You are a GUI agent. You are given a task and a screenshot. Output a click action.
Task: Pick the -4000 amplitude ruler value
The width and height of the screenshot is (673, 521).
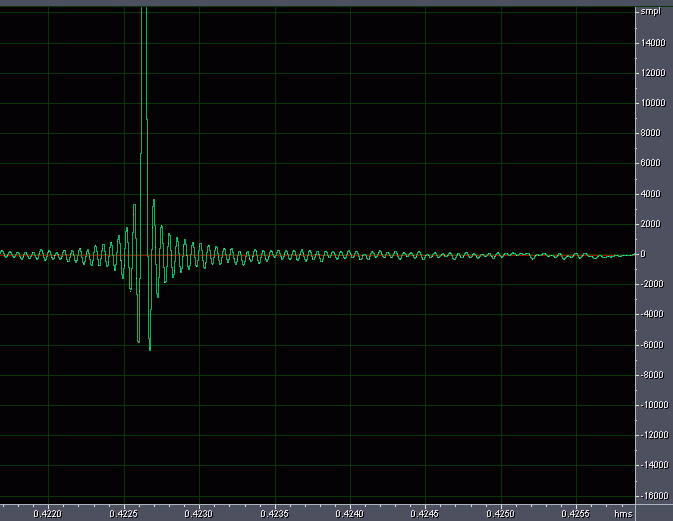(652, 314)
